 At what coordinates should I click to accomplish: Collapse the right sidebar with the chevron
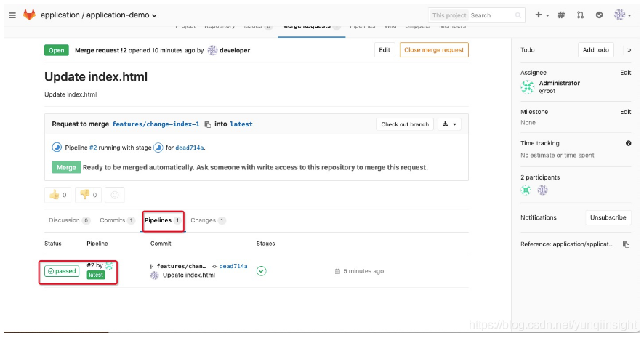pos(629,50)
